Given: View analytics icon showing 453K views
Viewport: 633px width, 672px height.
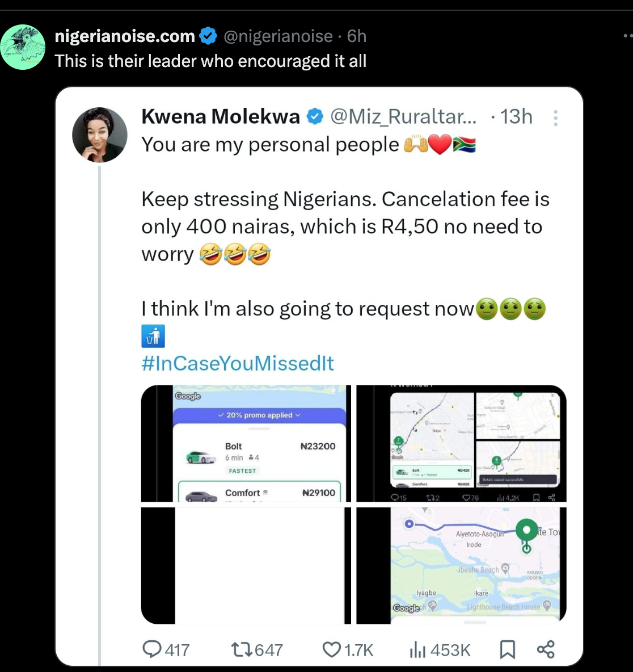Looking at the screenshot, I should pos(417,650).
